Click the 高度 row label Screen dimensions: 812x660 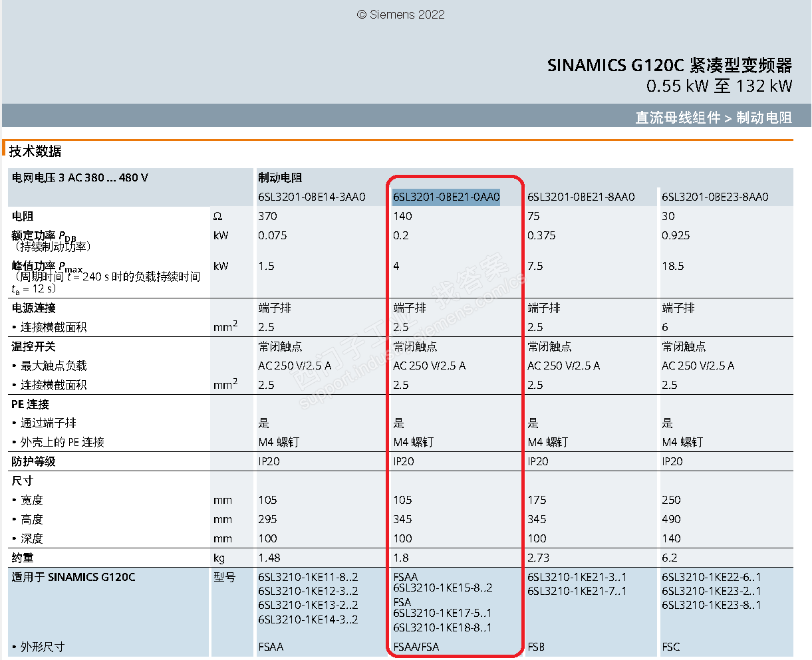pyautogui.click(x=31, y=519)
